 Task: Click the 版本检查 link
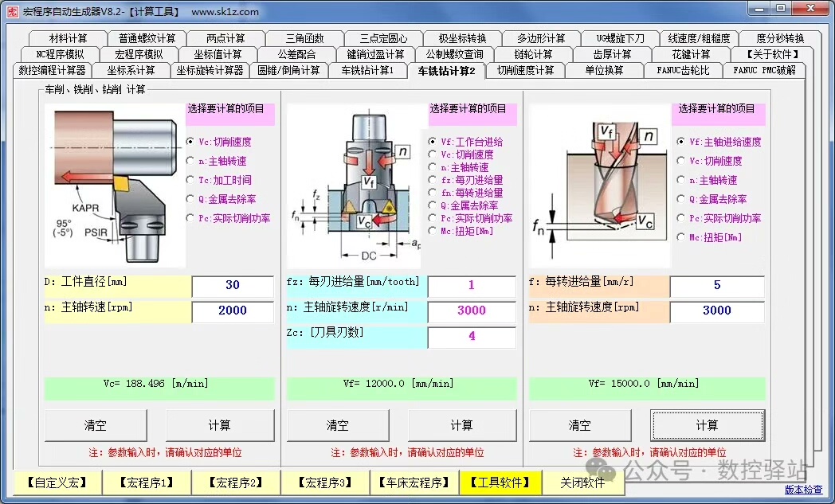[804, 489]
